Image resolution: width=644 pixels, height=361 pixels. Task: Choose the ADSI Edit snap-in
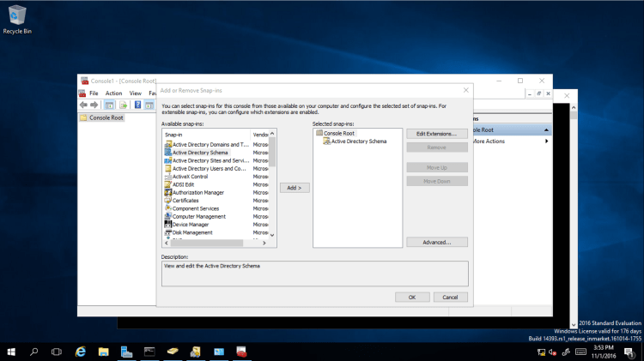tap(184, 184)
